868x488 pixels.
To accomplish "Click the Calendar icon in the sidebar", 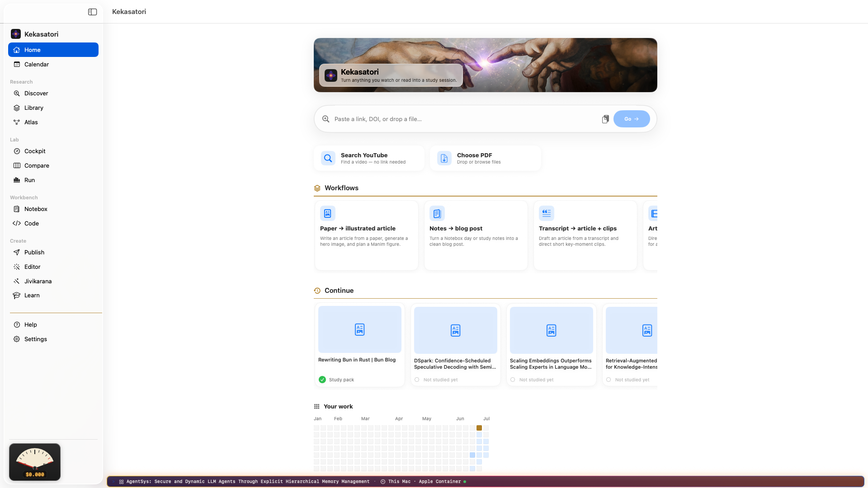I will pos(17,64).
